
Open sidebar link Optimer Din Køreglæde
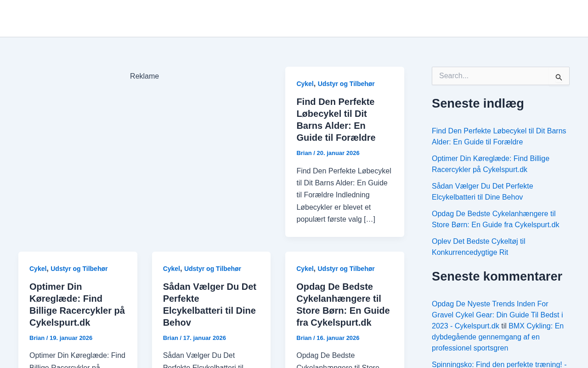[x=490, y=164]
